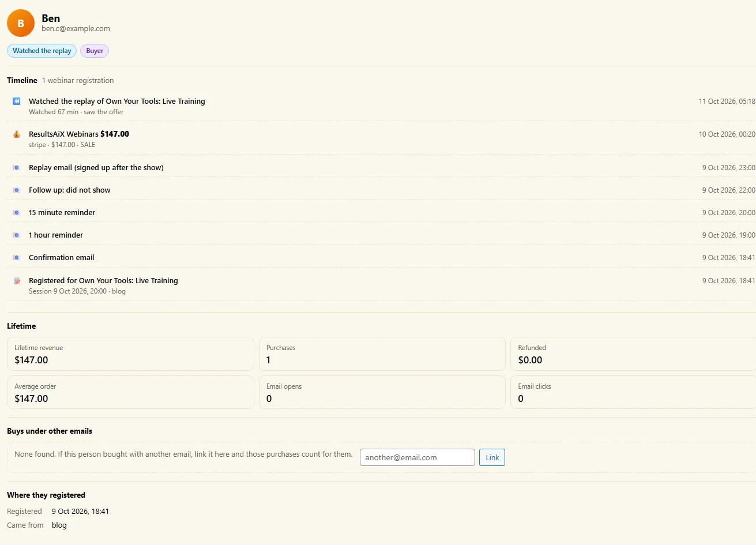Click stripe · $147.00 · SALE detail

click(62, 145)
